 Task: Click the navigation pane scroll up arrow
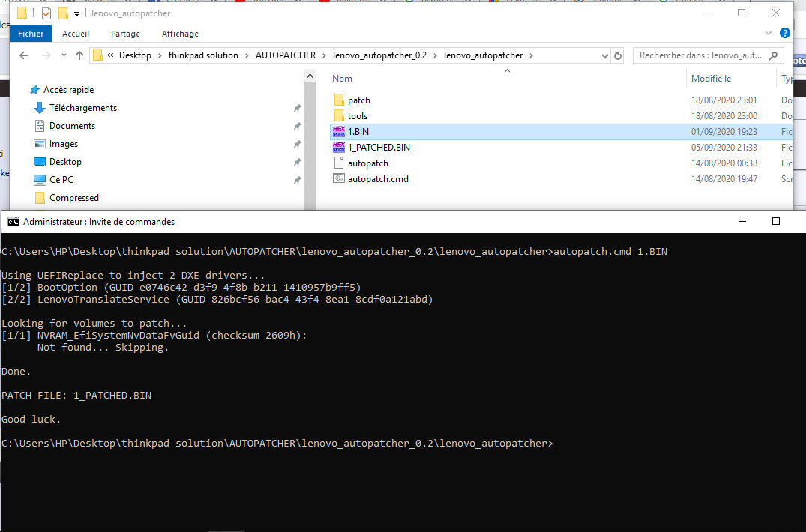coord(310,76)
